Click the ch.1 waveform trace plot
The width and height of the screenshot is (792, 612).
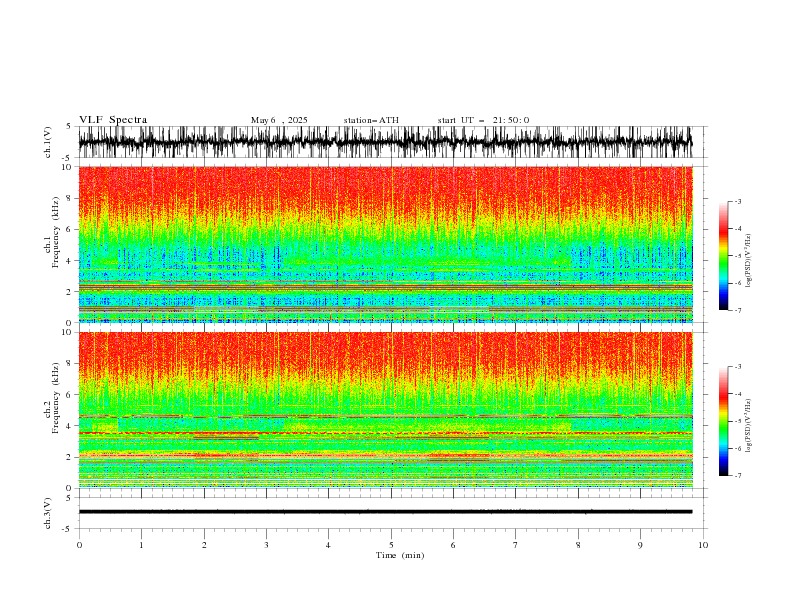tap(385, 142)
